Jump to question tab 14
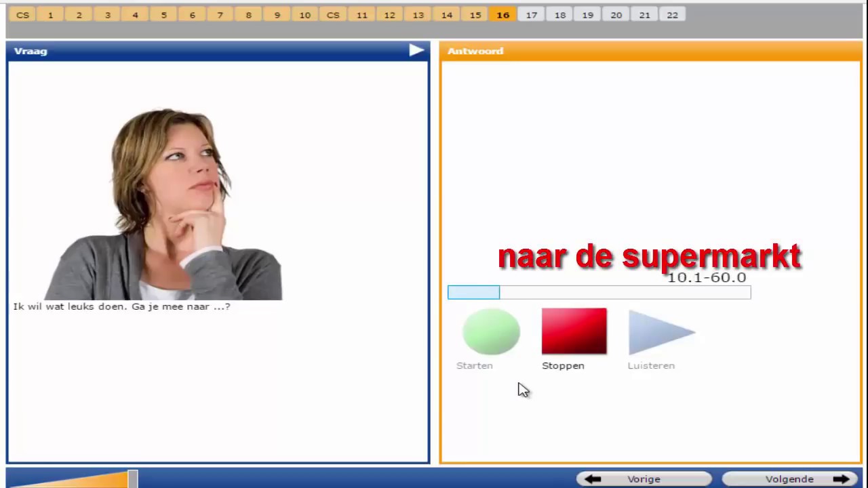The image size is (868, 488). coord(446,15)
